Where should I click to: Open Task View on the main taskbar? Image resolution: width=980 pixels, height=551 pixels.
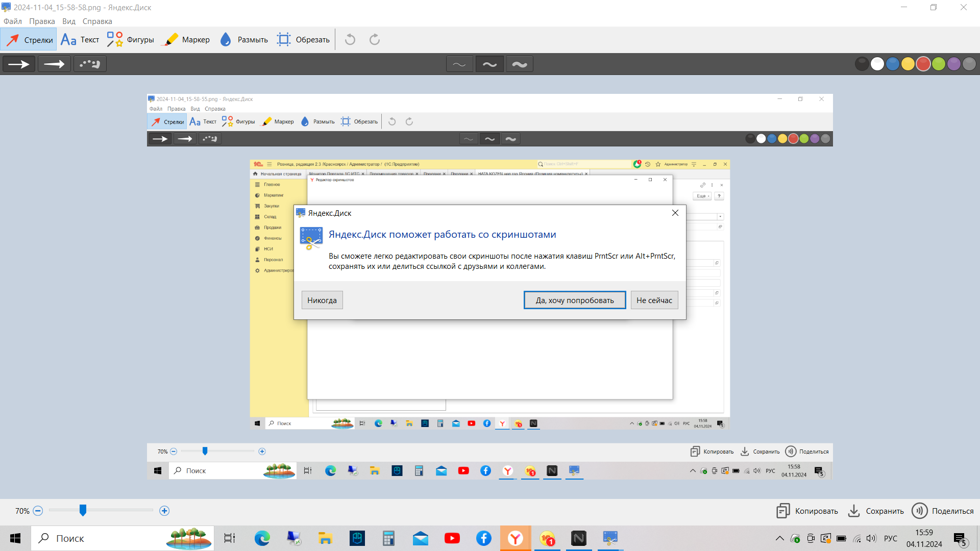click(x=230, y=538)
